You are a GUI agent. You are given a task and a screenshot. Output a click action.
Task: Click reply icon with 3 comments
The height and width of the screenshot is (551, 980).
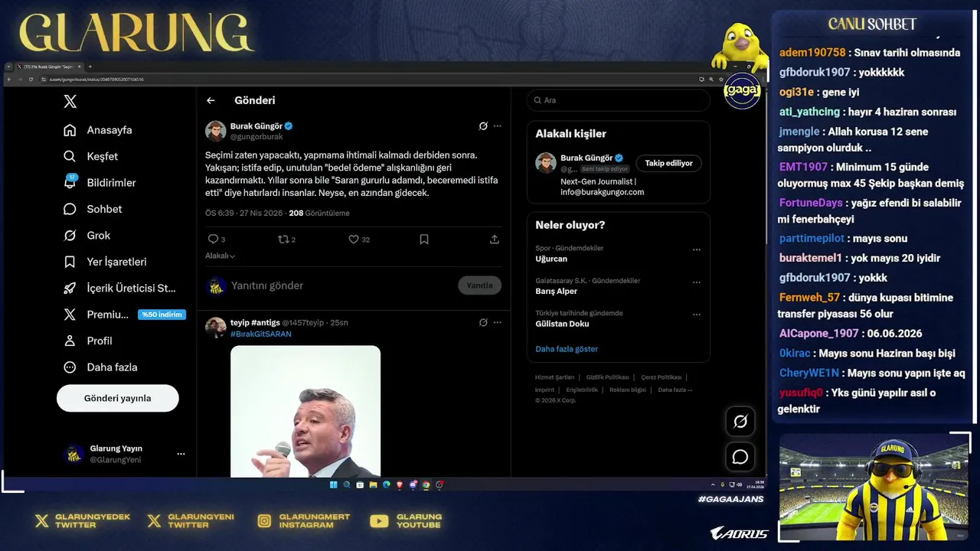pyautogui.click(x=217, y=240)
